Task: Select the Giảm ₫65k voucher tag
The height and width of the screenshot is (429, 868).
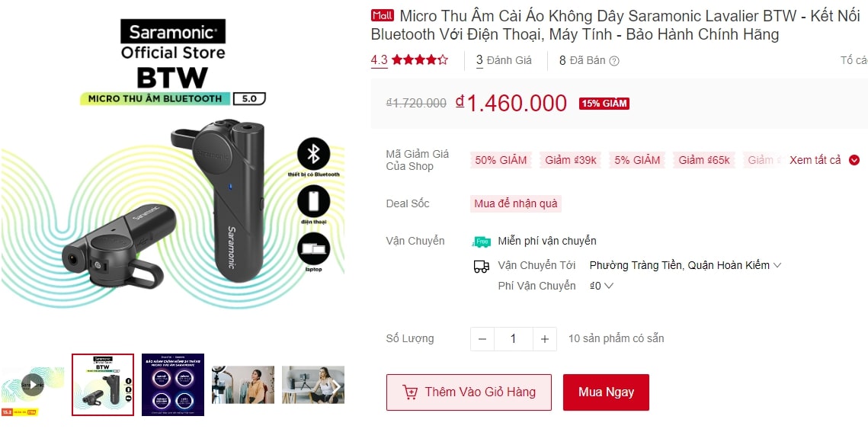Action: pos(704,160)
